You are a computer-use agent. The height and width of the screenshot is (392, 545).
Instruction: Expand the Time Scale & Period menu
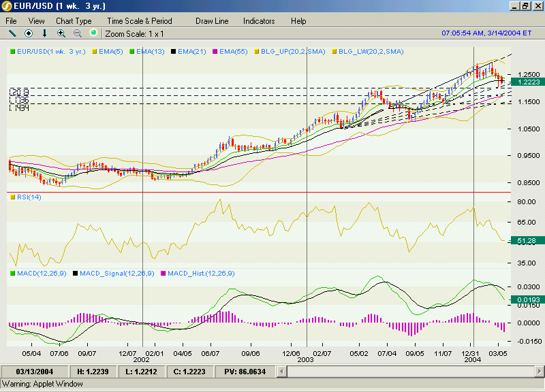click(140, 21)
